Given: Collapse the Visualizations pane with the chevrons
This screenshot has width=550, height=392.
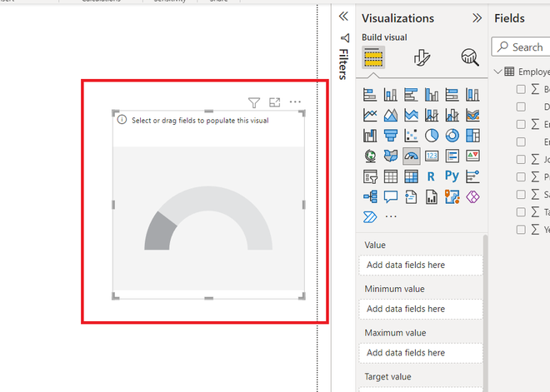Looking at the screenshot, I should coord(477,17).
